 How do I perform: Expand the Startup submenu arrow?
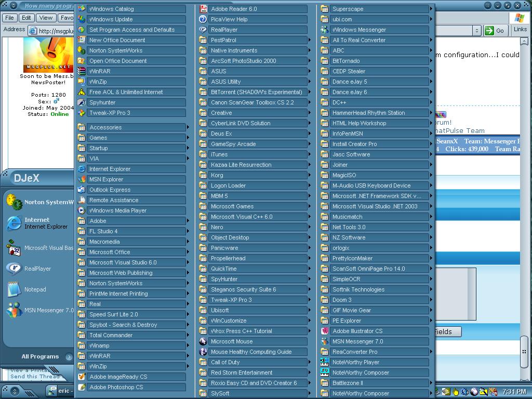tap(188, 148)
